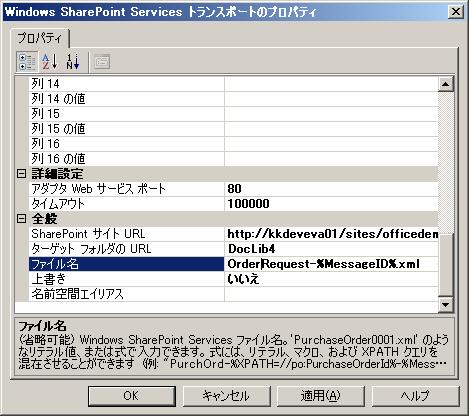The image size is (469, 416).
Task: Collapse the 全般 category
Action: [21, 219]
